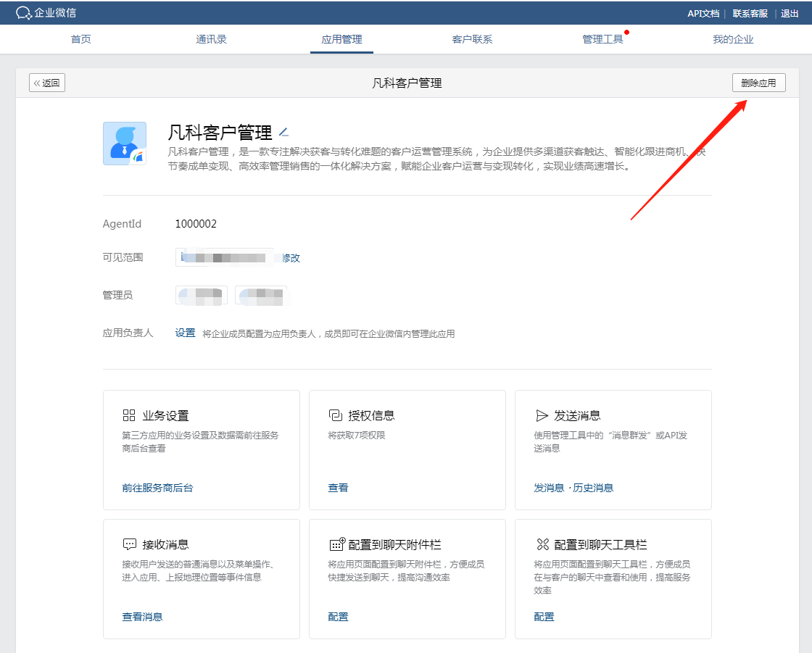Viewport: 812px width, 653px height.
Task: Click the 接收消息 card title
Action: (x=166, y=544)
